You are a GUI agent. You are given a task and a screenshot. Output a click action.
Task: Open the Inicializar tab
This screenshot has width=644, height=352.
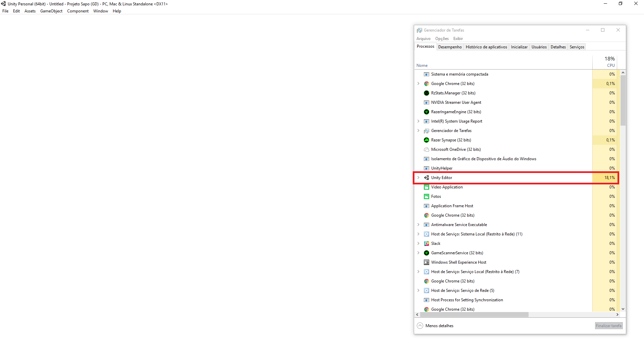[x=519, y=47]
